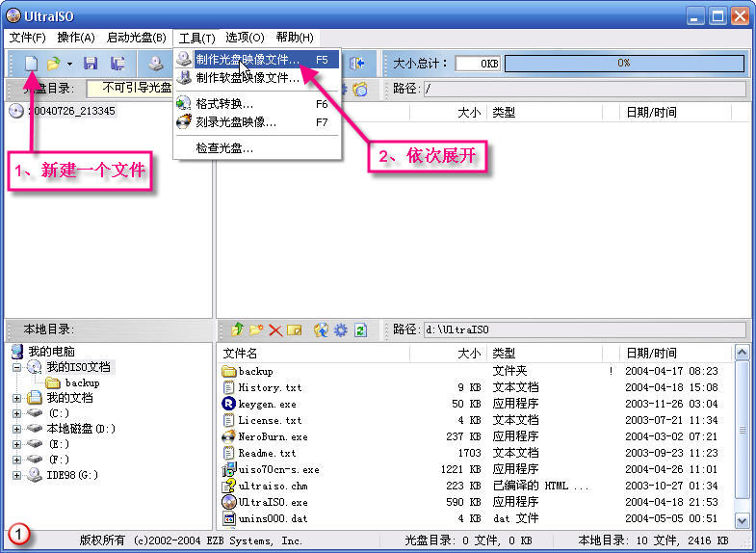The image size is (756, 553).
Task: Expand the (C:) drive node
Action: click(x=17, y=413)
